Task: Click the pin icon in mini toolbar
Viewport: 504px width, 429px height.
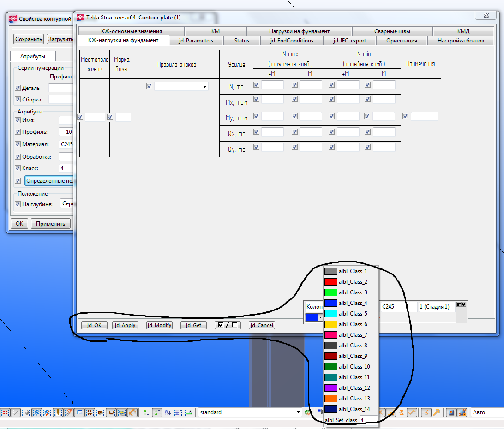Action: coord(463,304)
